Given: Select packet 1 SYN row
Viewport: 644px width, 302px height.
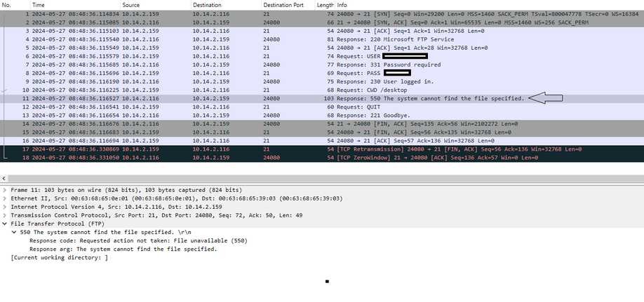Looking at the screenshot, I should click(x=322, y=14).
